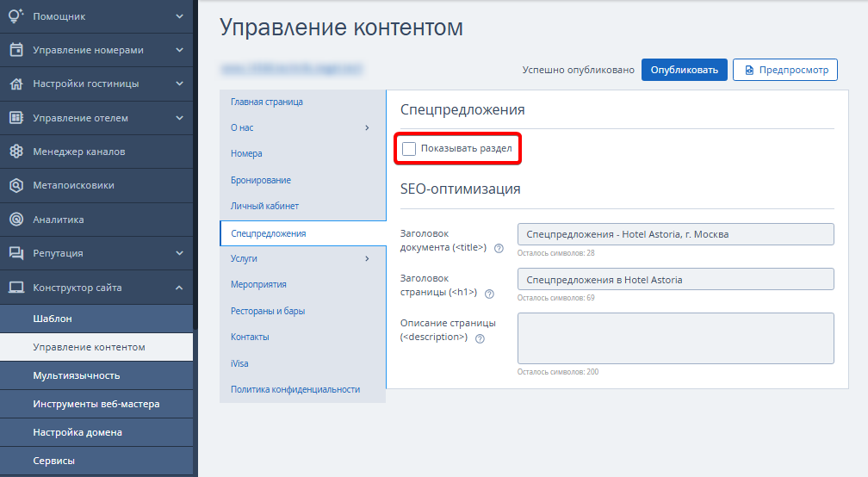Click the lightbulb icon next to Помощник
868x477 pixels.
coord(16,16)
